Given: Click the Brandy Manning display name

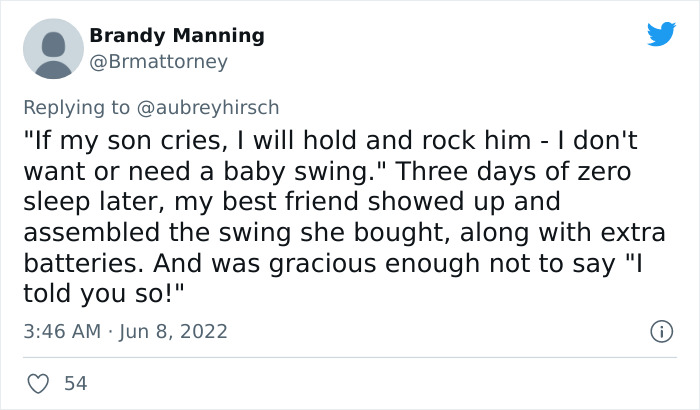Looking at the screenshot, I should (177, 36).
